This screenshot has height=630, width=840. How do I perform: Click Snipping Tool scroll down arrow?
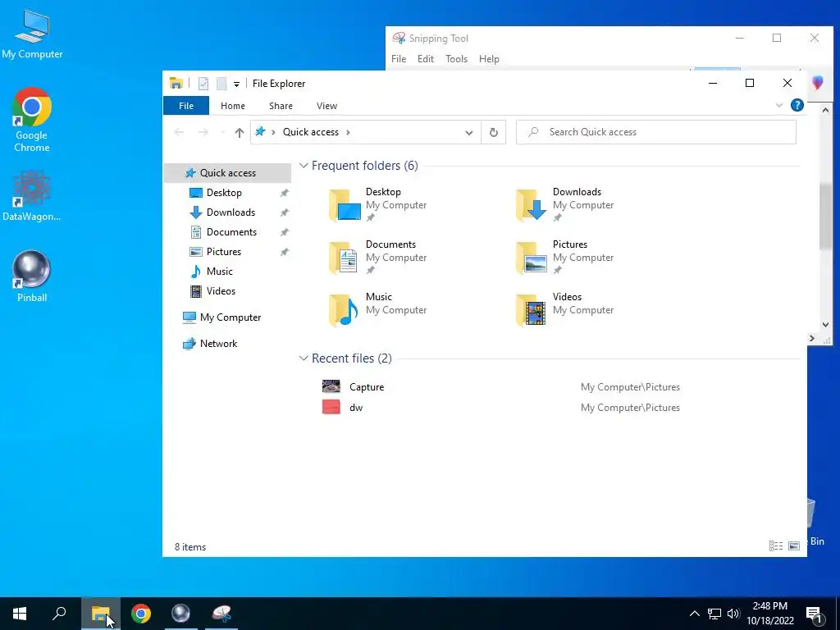point(825,325)
